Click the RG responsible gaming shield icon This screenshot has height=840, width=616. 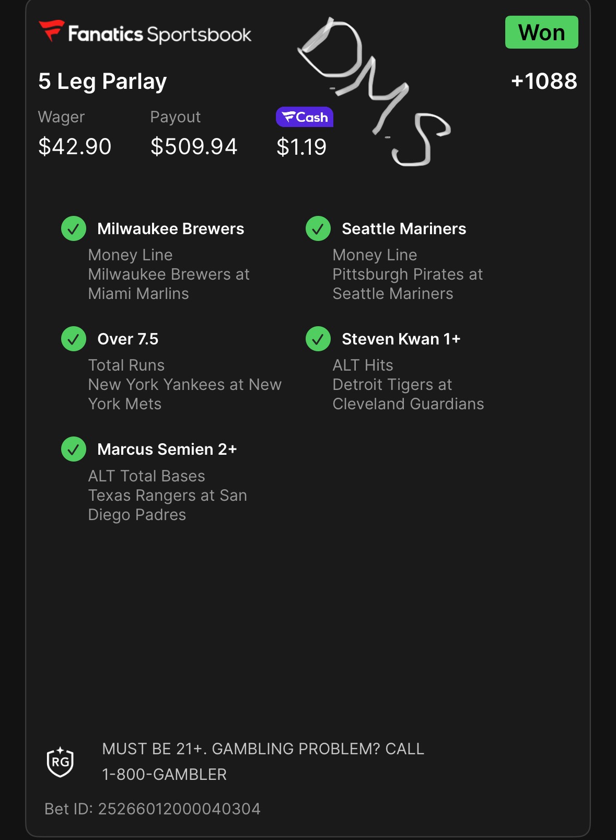click(x=60, y=762)
